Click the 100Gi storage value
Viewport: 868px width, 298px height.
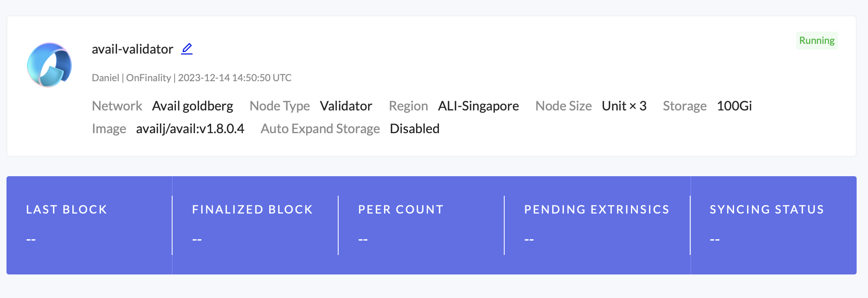(734, 106)
